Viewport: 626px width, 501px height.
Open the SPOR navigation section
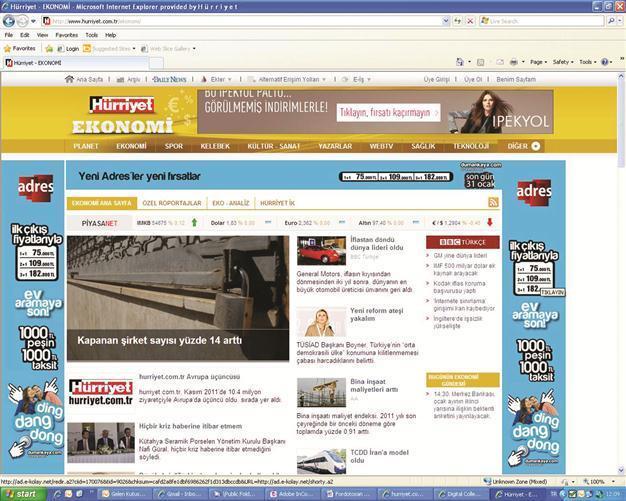coord(174,146)
